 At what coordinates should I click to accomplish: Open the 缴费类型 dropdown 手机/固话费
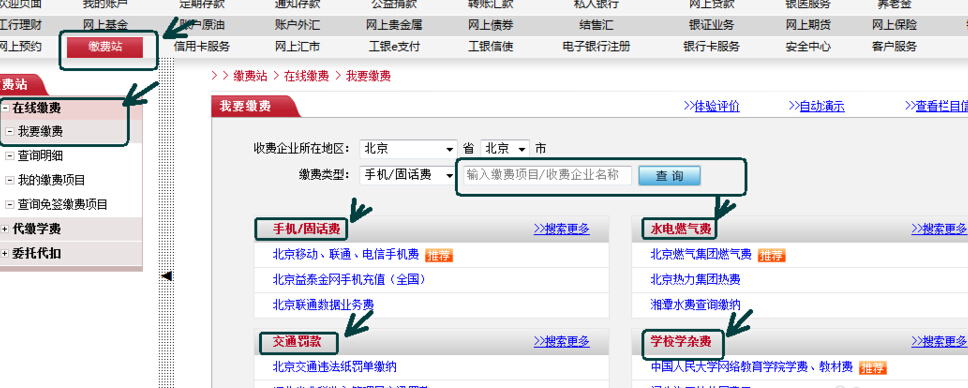[x=408, y=175]
